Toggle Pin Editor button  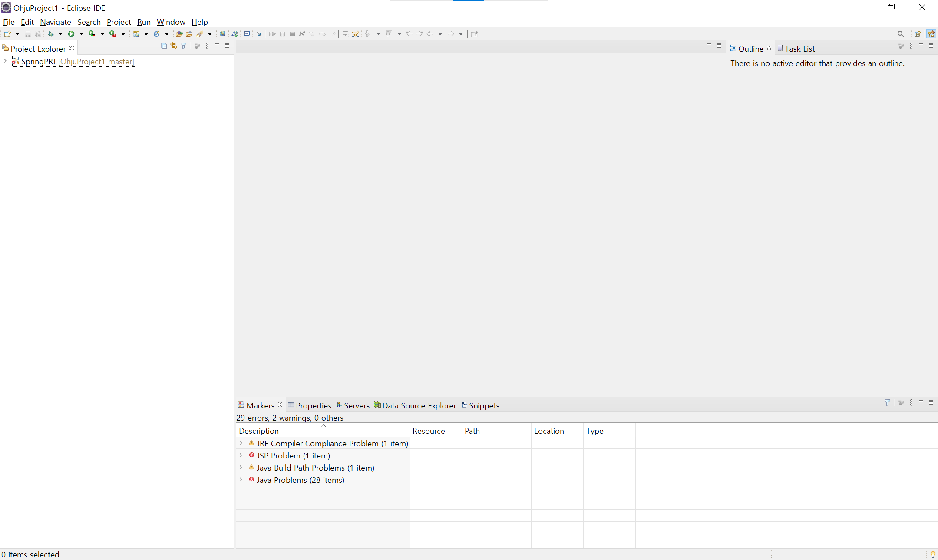474,34
